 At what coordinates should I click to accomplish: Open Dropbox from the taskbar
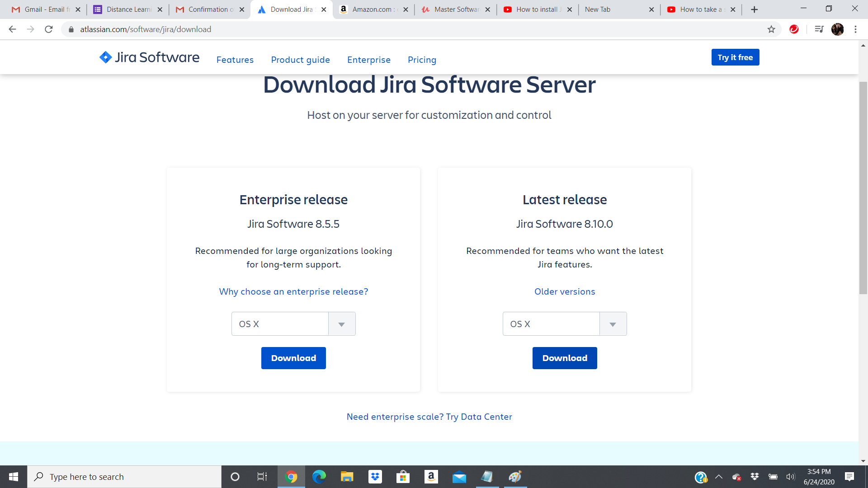pos(375,477)
